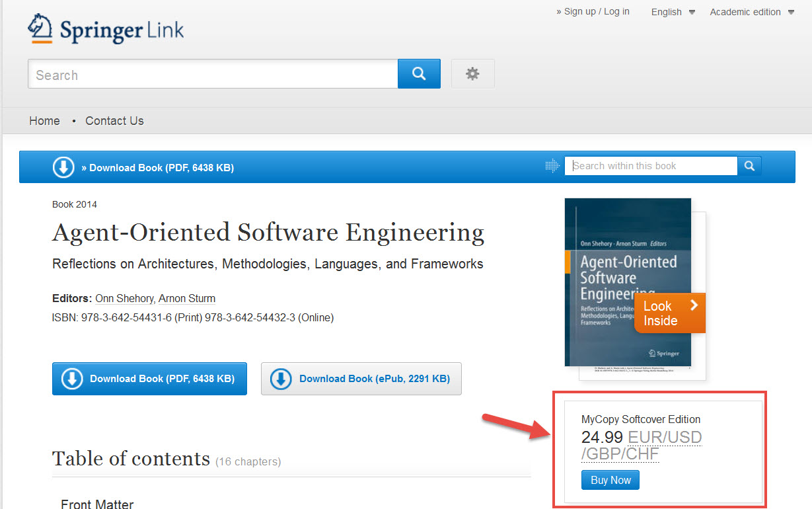Open the Academic edition dropdown
The width and height of the screenshot is (812, 509).
coord(752,12)
